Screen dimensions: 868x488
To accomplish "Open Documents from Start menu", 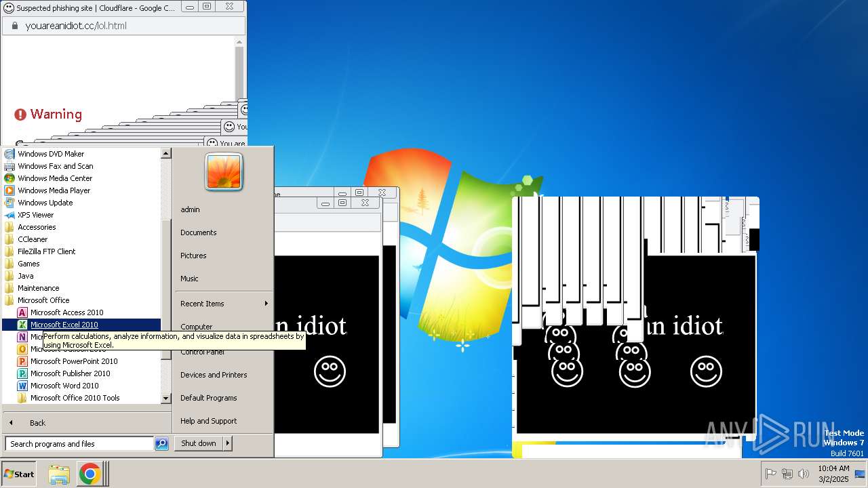I will point(198,232).
